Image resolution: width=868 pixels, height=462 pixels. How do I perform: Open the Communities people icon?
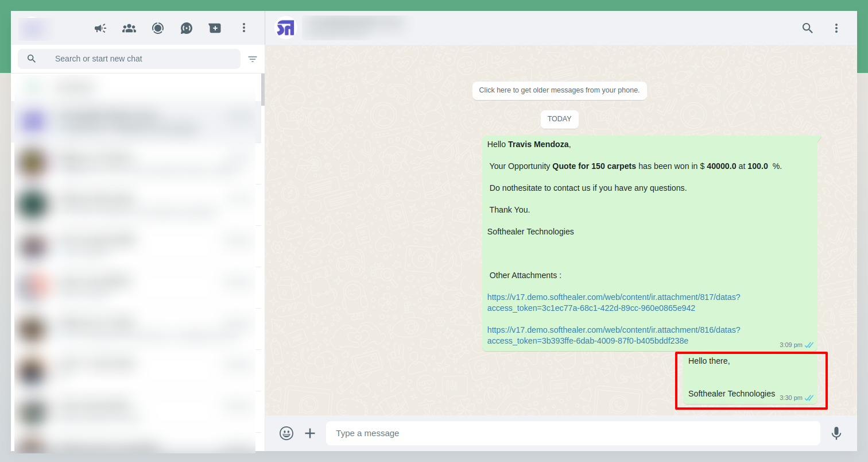coord(129,28)
